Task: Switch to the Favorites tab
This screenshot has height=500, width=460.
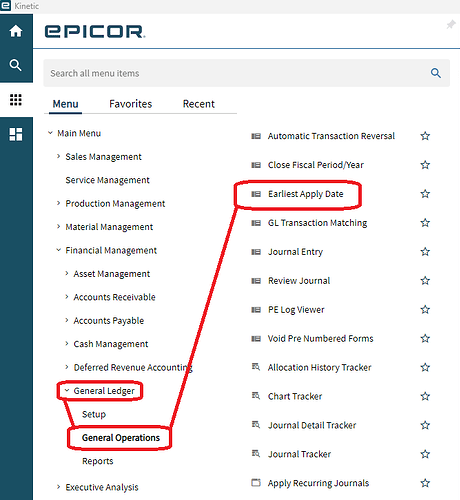Action: click(130, 104)
